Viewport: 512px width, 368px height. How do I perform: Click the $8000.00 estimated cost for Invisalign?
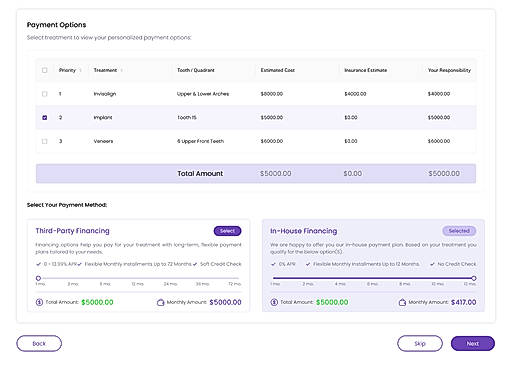(272, 94)
